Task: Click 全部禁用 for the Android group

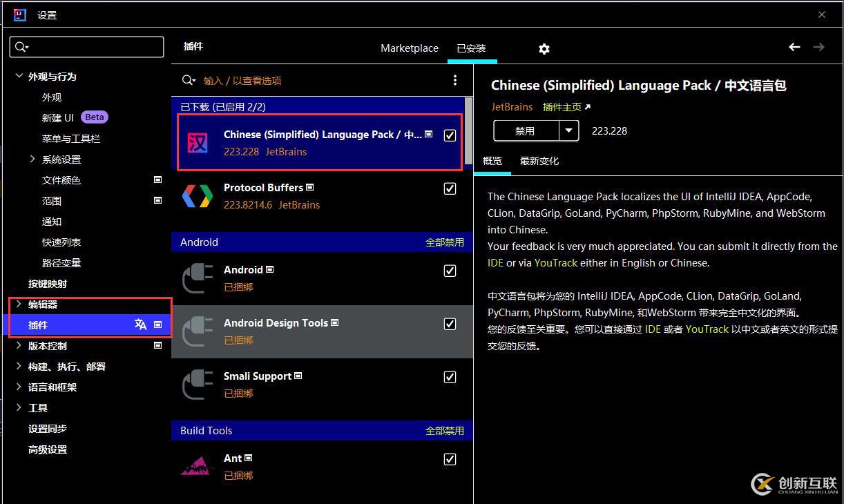Action: point(445,242)
